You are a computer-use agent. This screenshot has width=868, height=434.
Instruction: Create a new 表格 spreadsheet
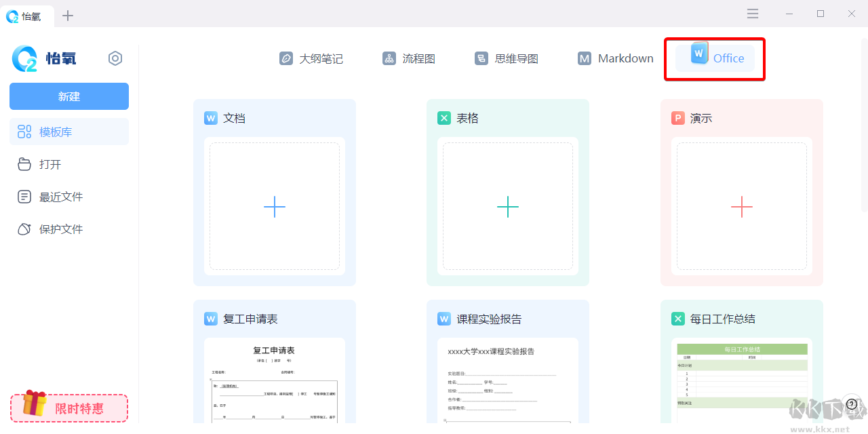pos(507,206)
